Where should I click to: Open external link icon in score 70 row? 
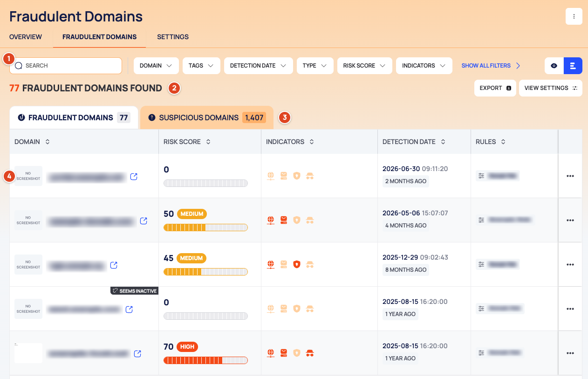(x=137, y=354)
